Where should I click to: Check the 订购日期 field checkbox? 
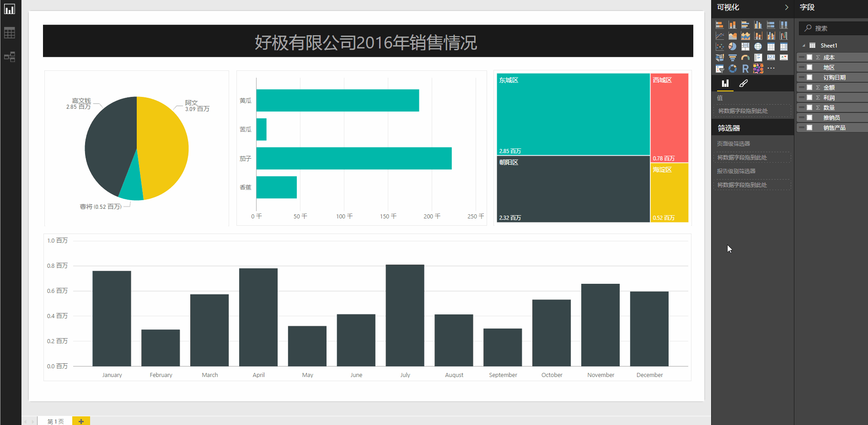click(x=809, y=77)
